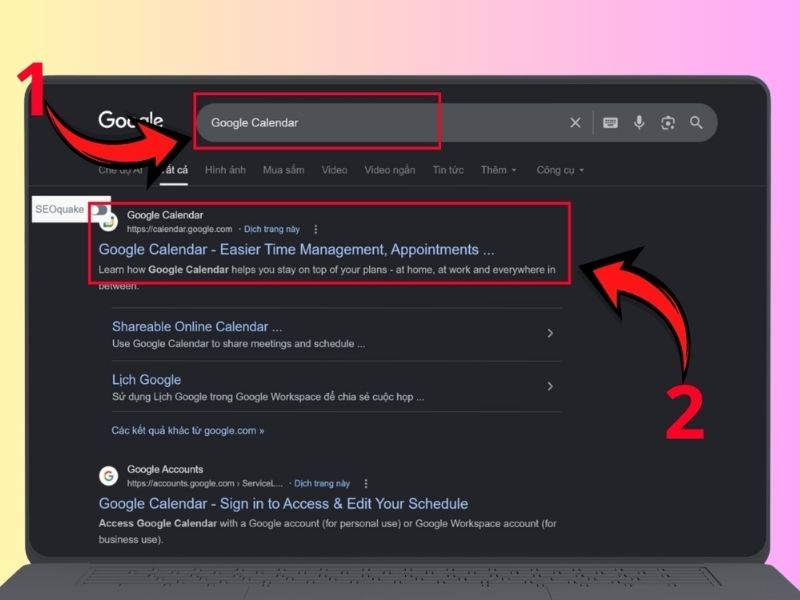Screen dimensions: 800x600
Task: Open the Công cụ tools dropdown
Action: (x=560, y=170)
